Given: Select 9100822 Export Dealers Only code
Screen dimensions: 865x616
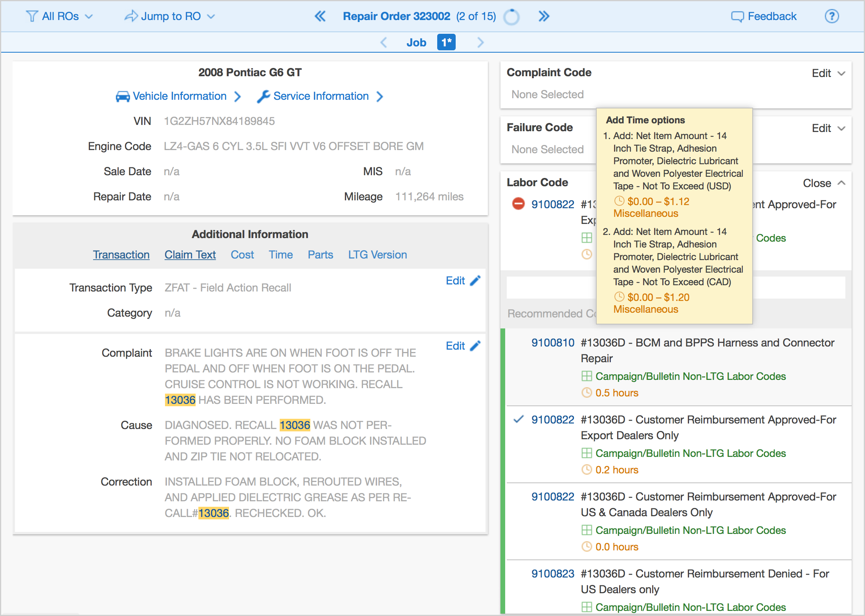Looking at the screenshot, I should [553, 420].
